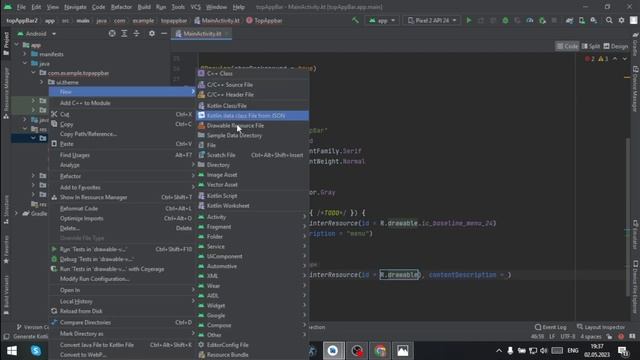Select Kotlin Worksheet entry
This screenshot has width=640, height=360.
252,206
